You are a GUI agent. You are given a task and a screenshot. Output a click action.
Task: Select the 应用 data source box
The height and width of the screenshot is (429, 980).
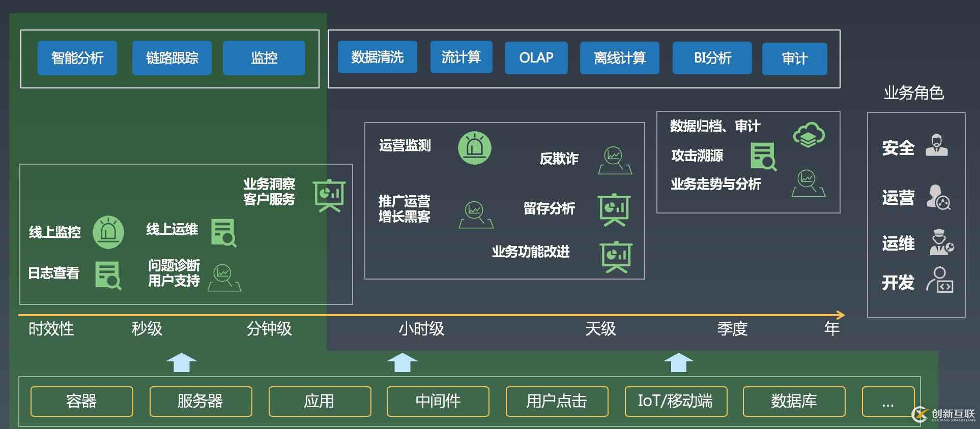coord(320,402)
